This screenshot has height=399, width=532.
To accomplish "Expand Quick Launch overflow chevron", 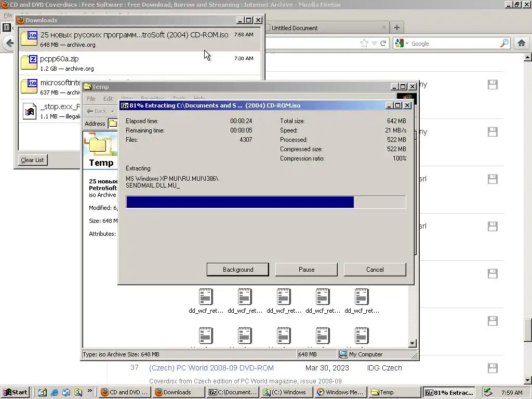I will coord(89,391).
